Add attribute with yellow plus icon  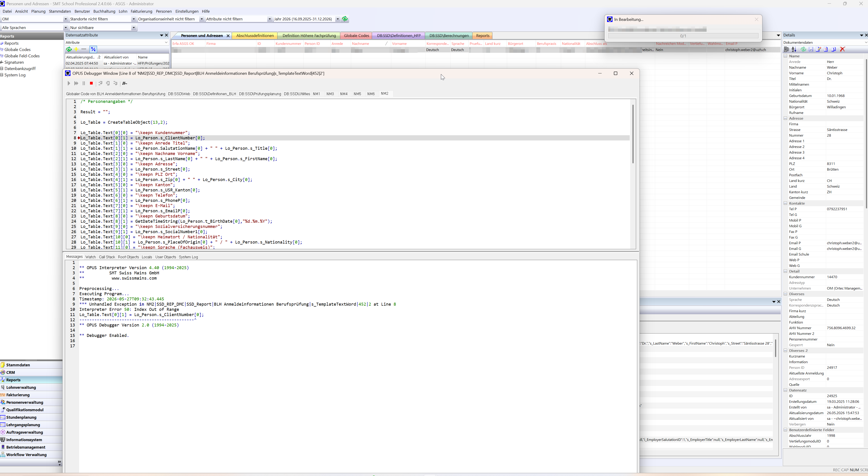[x=76, y=49]
